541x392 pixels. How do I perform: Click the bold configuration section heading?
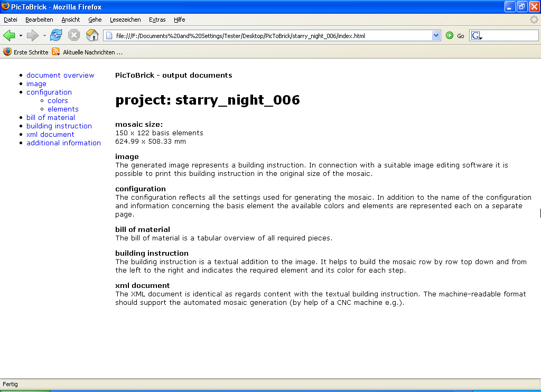click(x=141, y=189)
